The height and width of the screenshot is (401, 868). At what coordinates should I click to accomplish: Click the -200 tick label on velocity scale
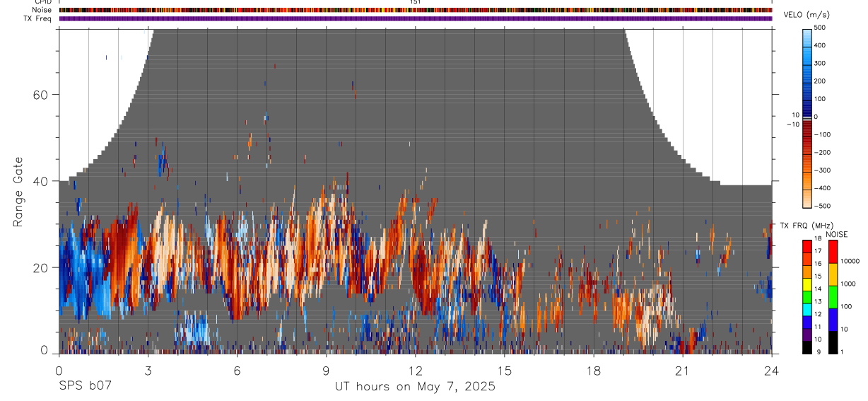(x=822, y=152)
